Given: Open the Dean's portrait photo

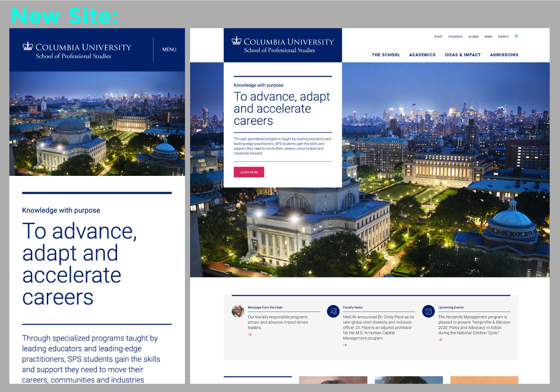Looking at the screenshot, I should tap(238, 311).
